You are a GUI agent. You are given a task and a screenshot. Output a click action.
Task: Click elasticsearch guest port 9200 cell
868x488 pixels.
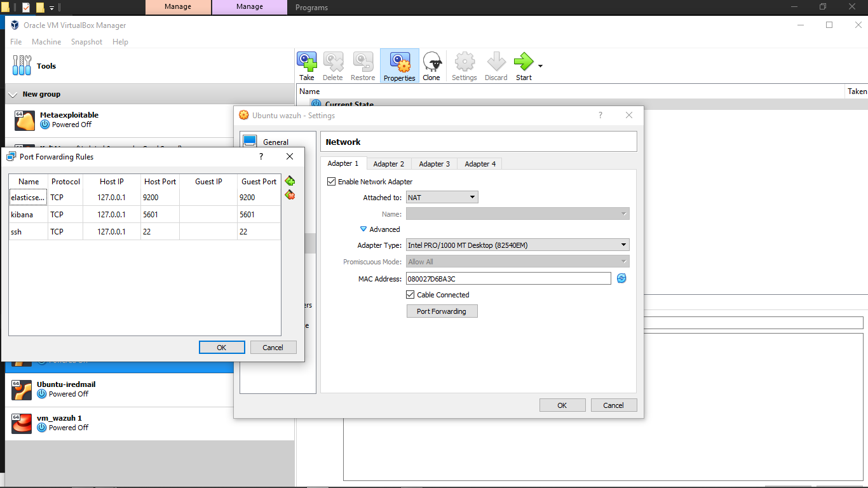pos(259,198)
